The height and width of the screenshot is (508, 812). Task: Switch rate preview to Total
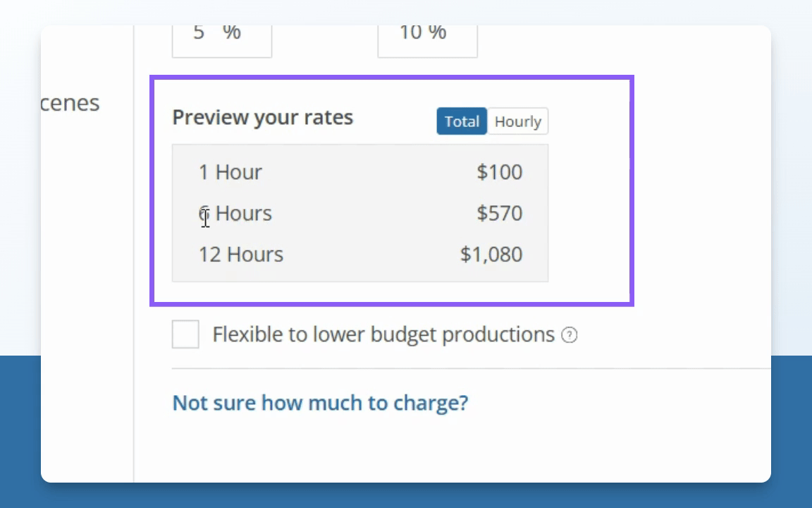click(x=462, y=121)
